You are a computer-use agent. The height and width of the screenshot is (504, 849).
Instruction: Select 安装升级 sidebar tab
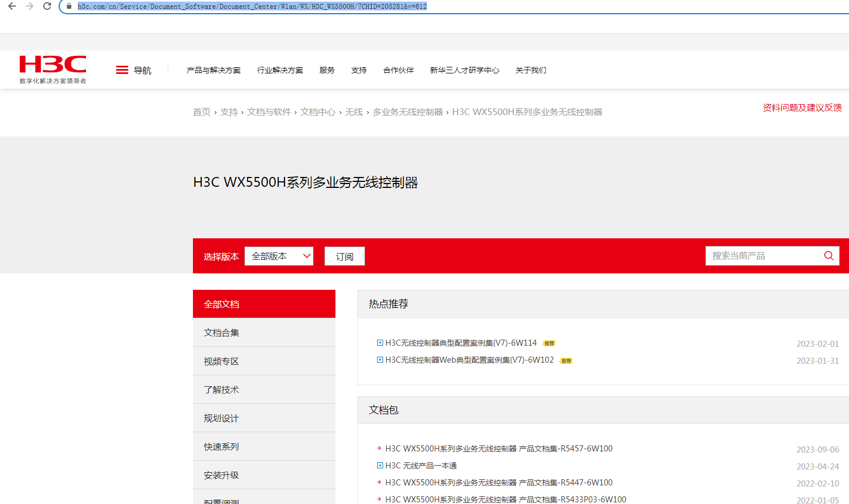[264, 475]
